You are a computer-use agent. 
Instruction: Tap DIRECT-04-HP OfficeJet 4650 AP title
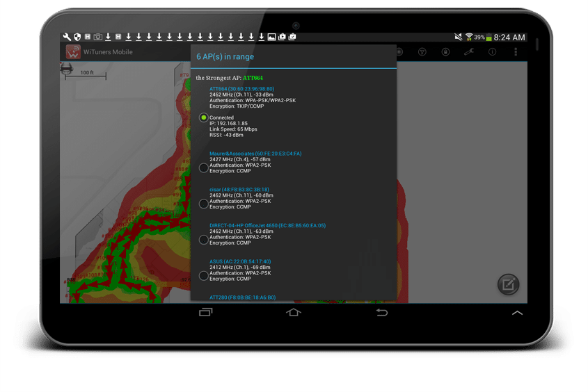pos(267,225)
